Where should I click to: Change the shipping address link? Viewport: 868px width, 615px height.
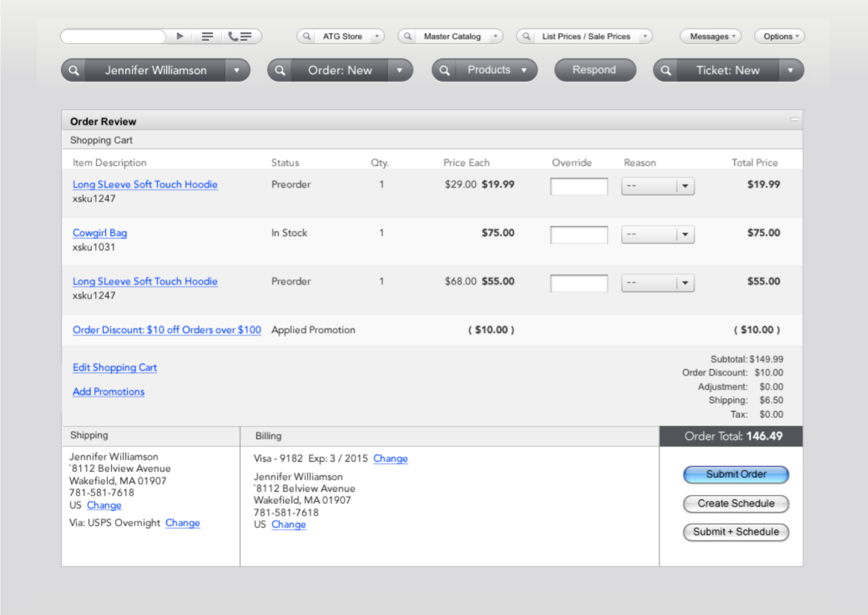point(104,505)
